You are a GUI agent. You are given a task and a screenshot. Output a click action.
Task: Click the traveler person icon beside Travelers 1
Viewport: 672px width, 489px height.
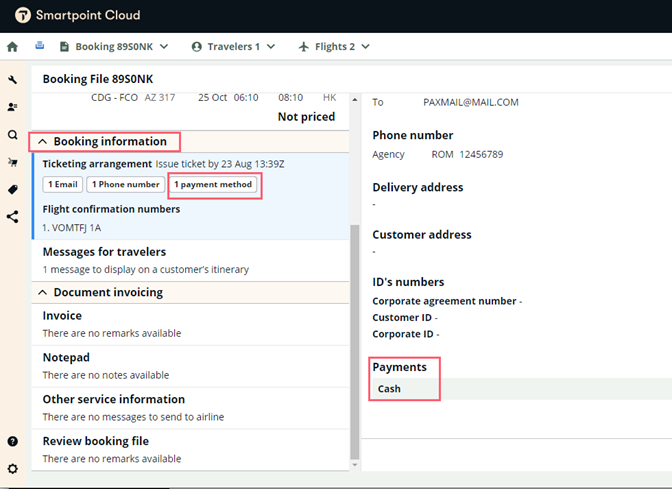tap(197, 46)
